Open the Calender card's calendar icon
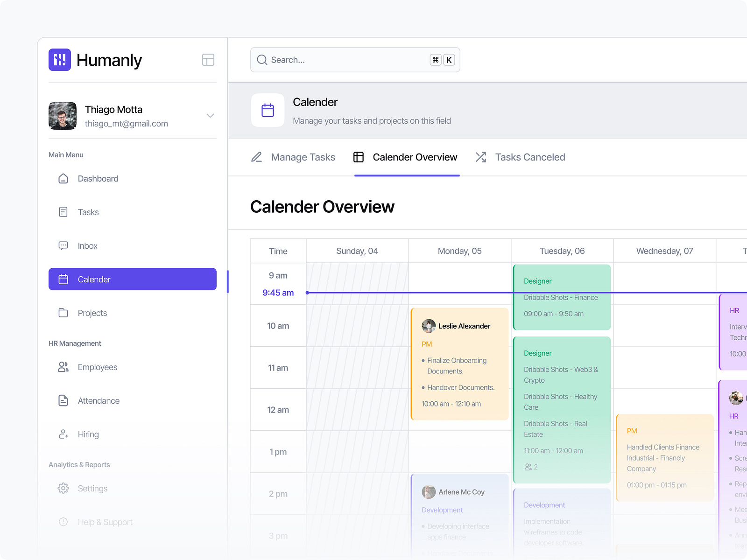Image resolution: width=747 pixels, height=560 pixels. [268, 110]
